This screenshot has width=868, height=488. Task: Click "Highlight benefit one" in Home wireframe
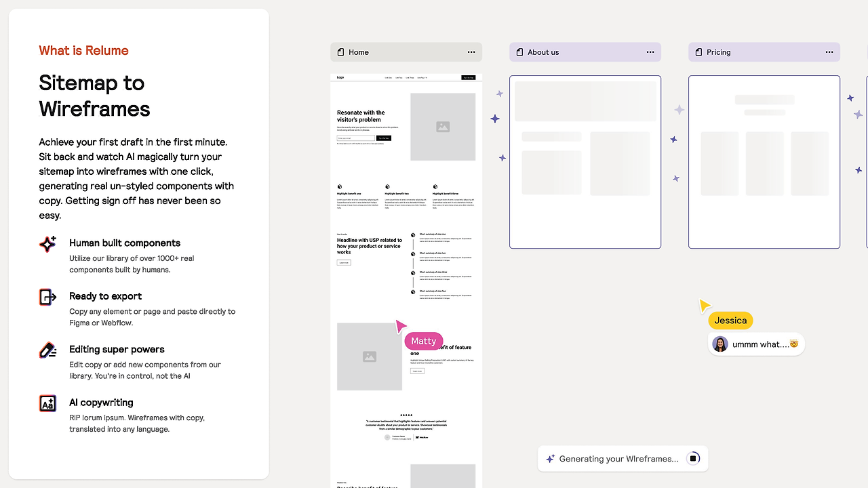349,194
